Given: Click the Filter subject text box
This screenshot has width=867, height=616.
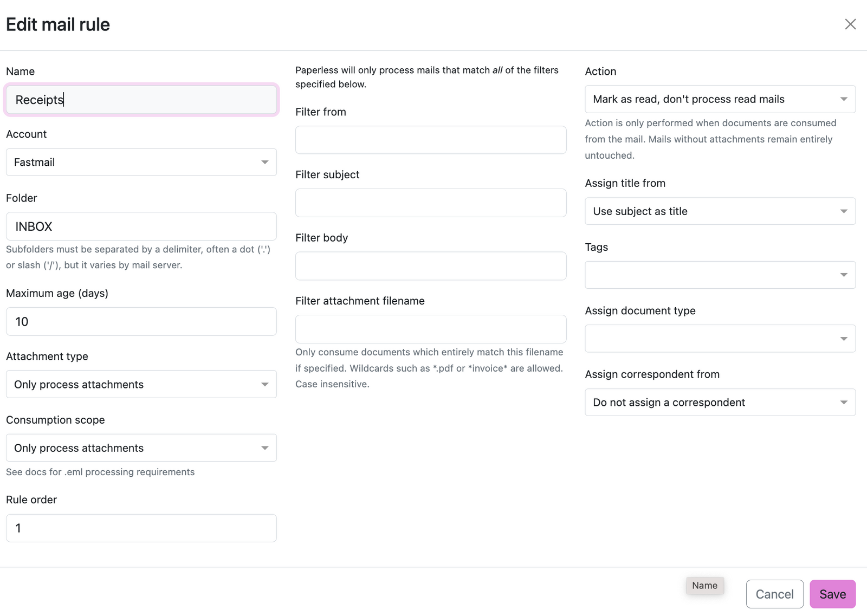Looking at the screenshot, I should (x=430, y=203).
